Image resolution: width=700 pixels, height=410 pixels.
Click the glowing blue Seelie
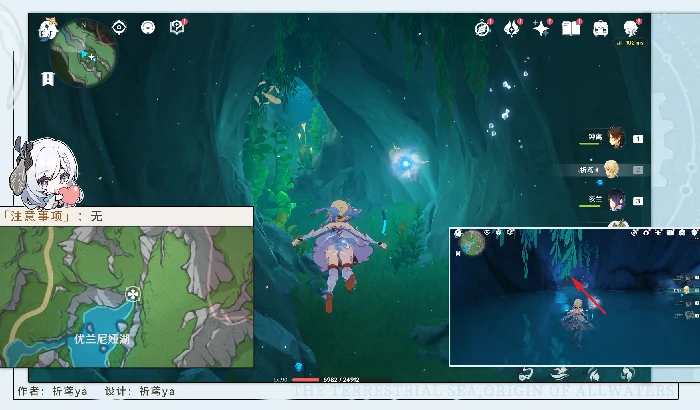click(x=405, y=163)
